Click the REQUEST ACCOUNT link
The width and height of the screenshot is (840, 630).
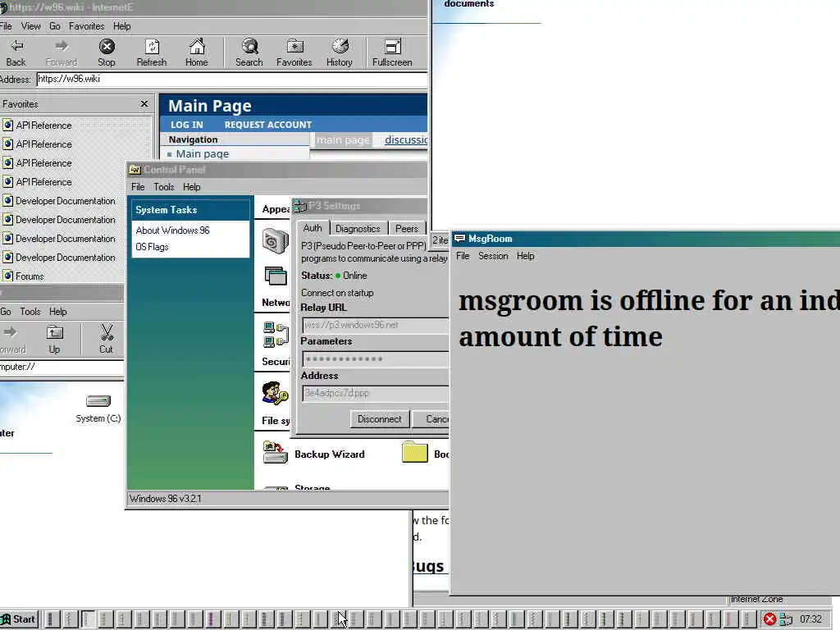click(x=268, y=125)
